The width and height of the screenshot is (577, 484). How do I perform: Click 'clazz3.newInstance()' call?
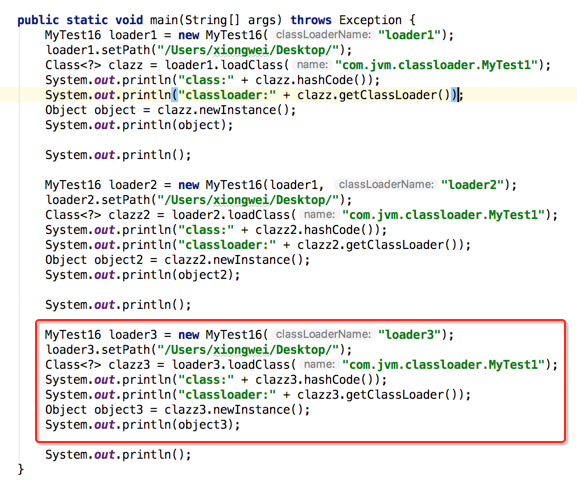click(x=234, y=410)
